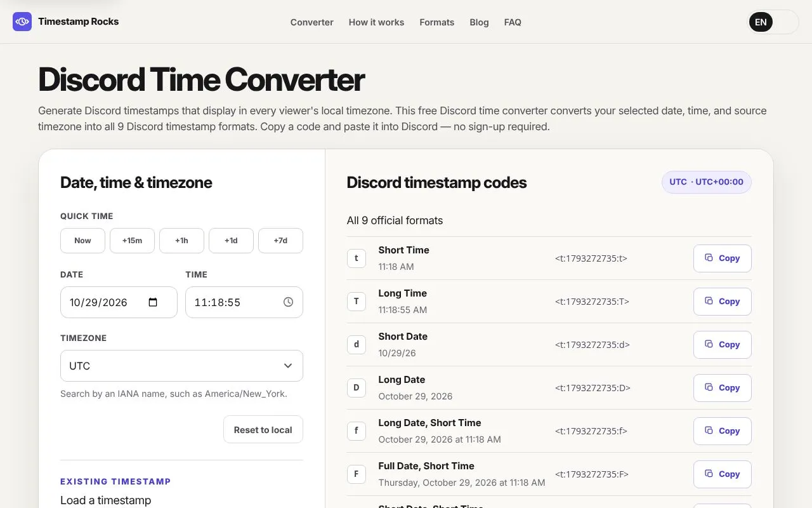Click the 'Thursday, October 29, 2026 at 11:18 AM' preview
Image resolution: width=812 pixels, height=508 pixels.
pos(462,483)
